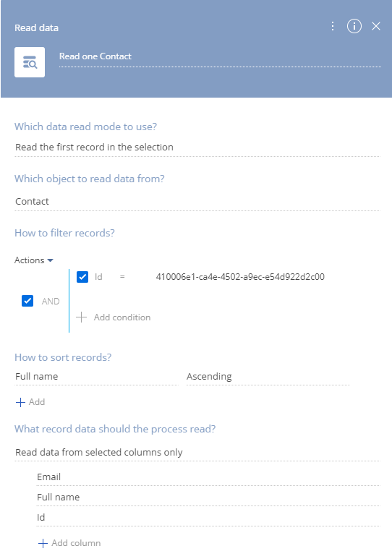This screenshot has width=392, height=559.
Task: Click the equals operator in filter
Action: (122, 277)
